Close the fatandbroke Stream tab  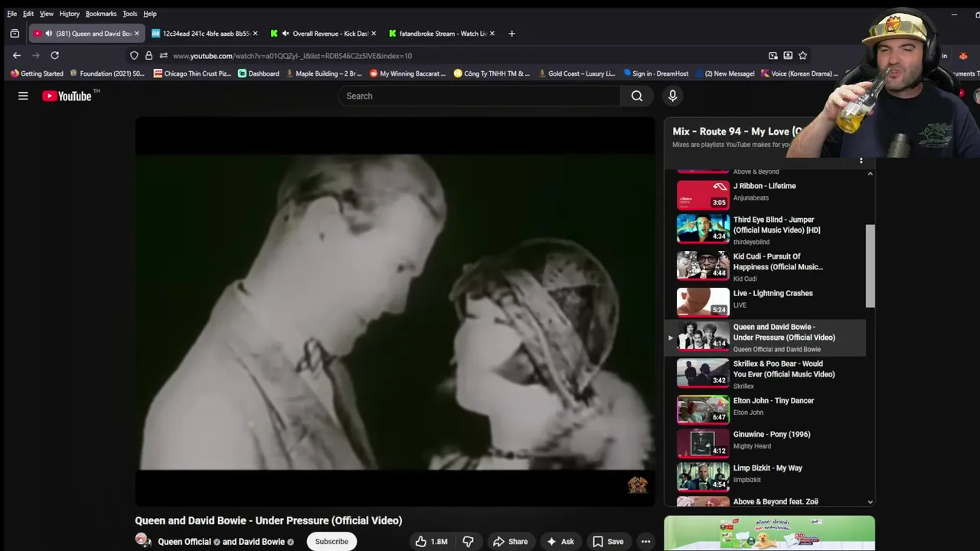(x=492, y=34)
